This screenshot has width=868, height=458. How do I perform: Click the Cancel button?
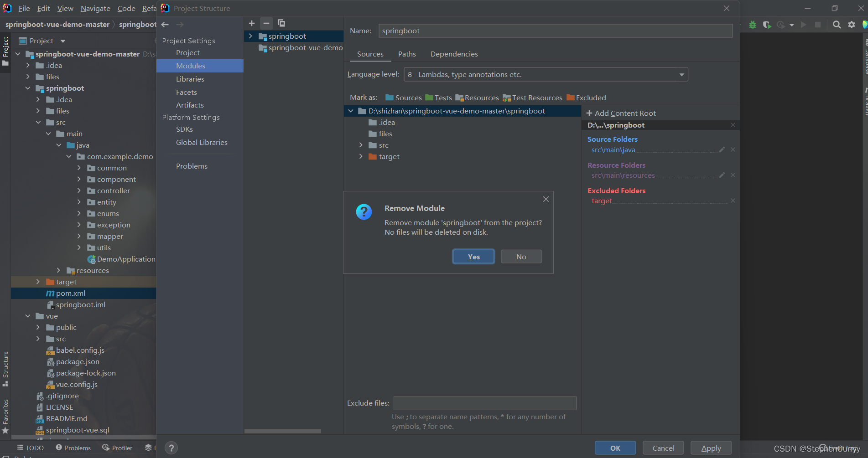coord(663,448)
